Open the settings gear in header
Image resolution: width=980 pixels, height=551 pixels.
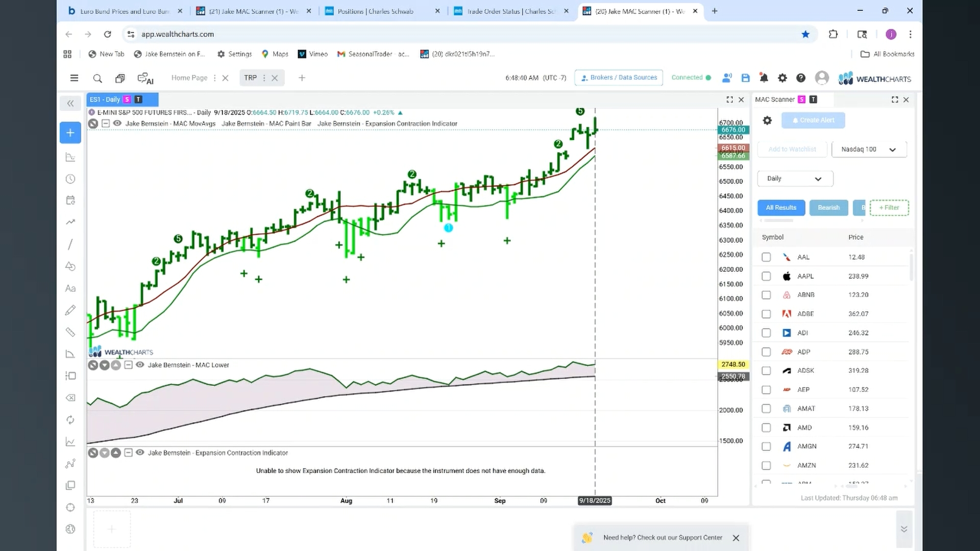tap(782, 78)
